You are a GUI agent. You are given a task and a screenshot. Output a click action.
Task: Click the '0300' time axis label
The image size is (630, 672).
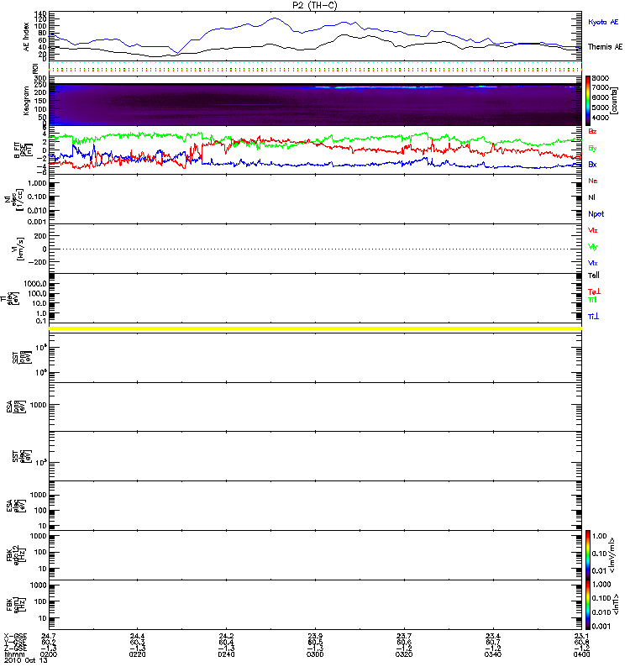coord(315,654)
